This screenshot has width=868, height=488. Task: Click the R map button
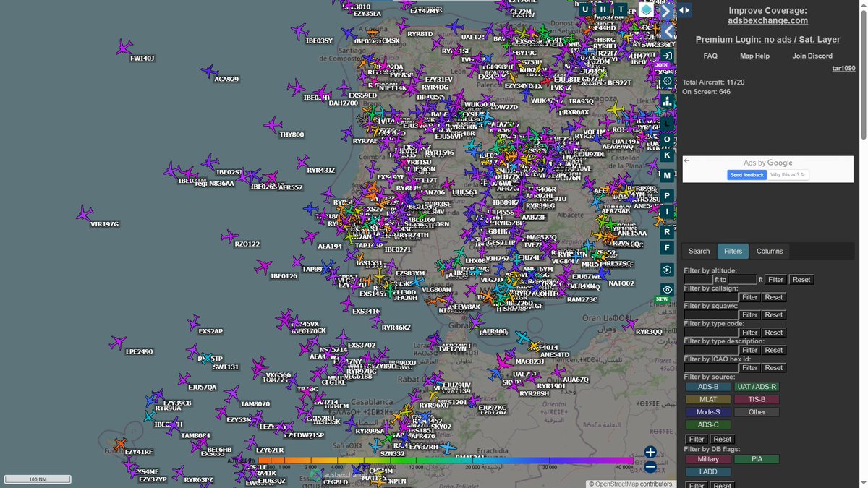click(x=667, y=231)
